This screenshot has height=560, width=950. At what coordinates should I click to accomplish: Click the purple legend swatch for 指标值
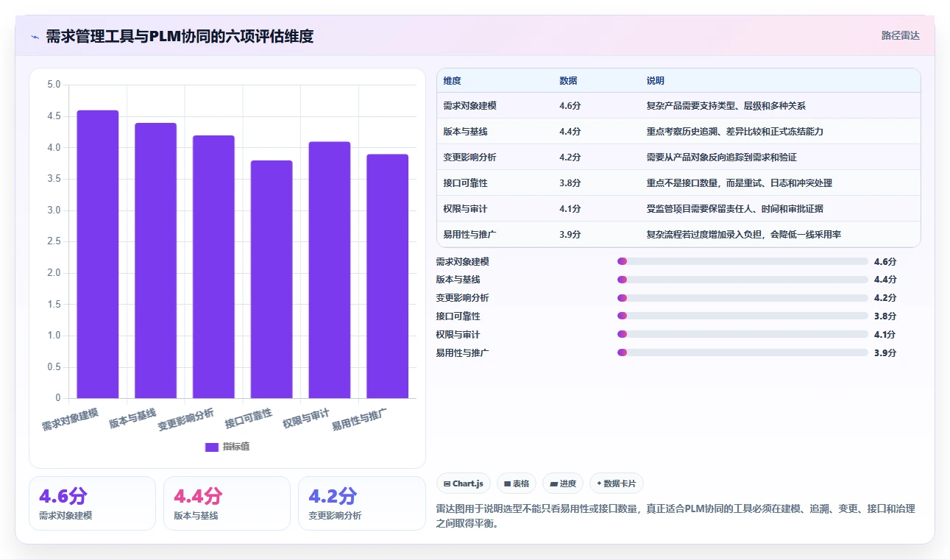(212, 447)
